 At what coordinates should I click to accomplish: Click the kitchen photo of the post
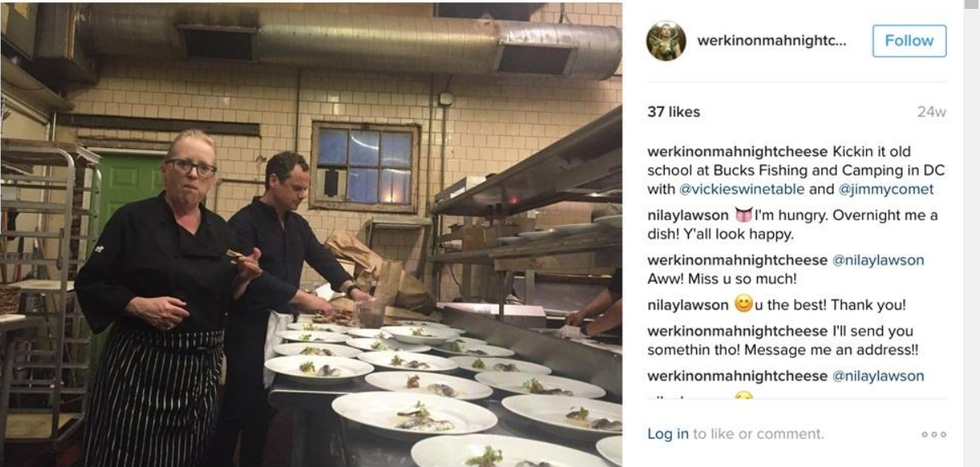coord(311,235)
